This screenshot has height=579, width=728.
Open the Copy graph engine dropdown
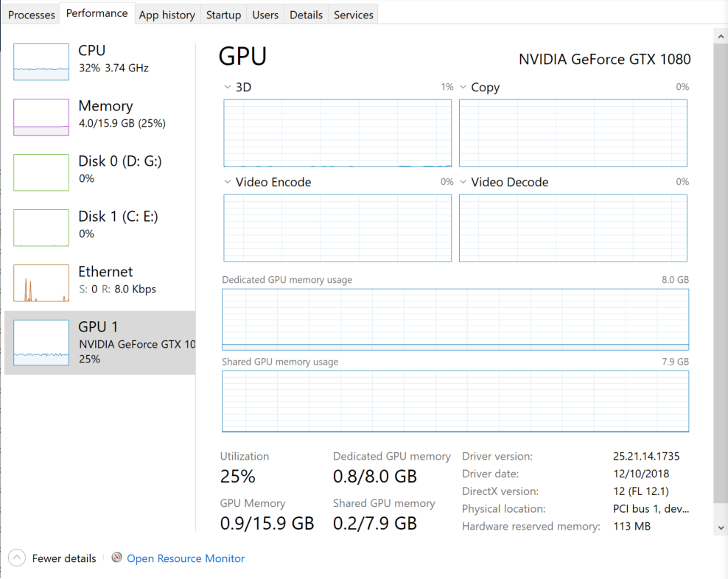[463, 88]
